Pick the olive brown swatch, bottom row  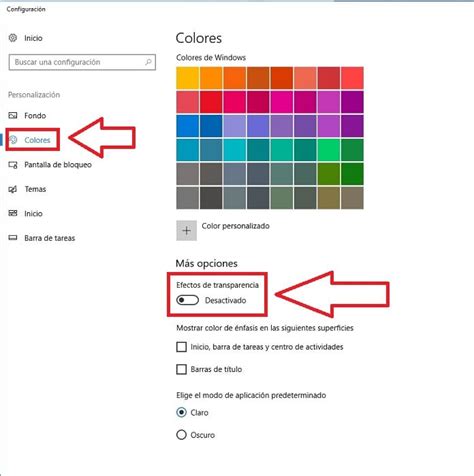click(x=329, y=198)
